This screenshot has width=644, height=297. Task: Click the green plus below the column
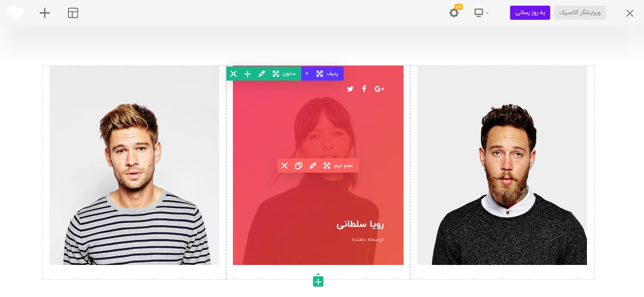pos(318,281)
